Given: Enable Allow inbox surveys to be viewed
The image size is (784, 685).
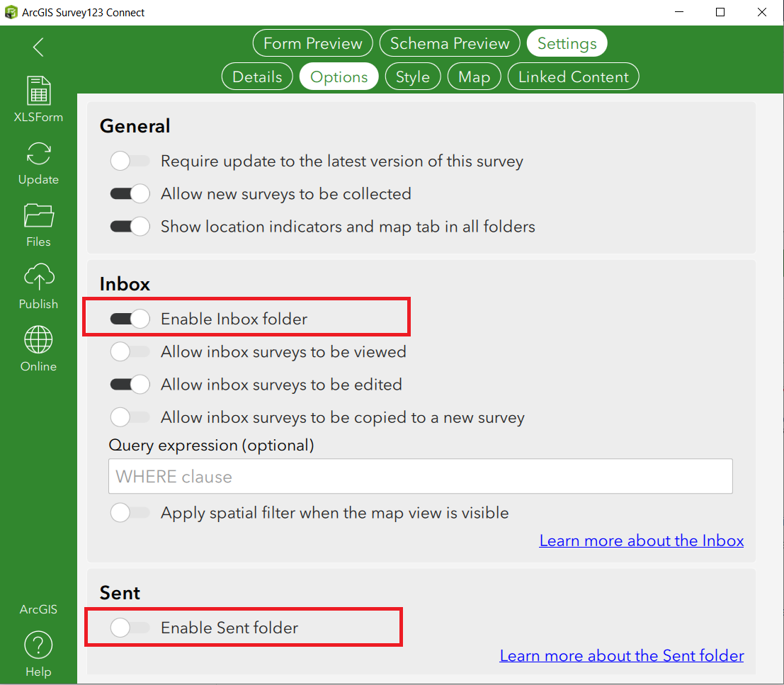Looking at the screenshot, I should (130, 351).
